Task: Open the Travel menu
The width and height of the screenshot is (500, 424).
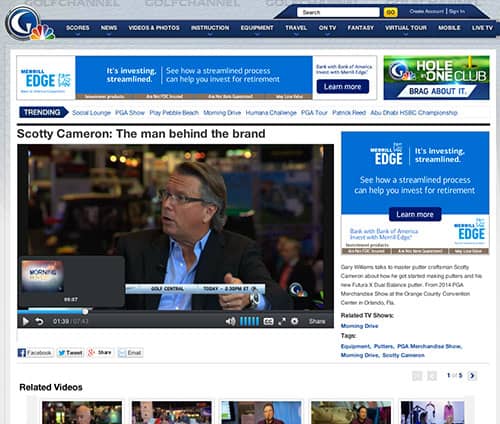Action: 296,28
